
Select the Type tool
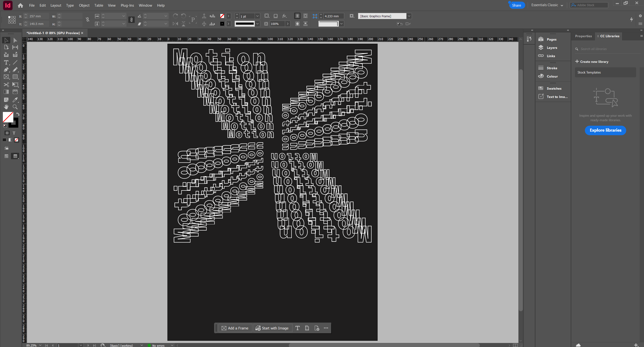click(6, 62)
